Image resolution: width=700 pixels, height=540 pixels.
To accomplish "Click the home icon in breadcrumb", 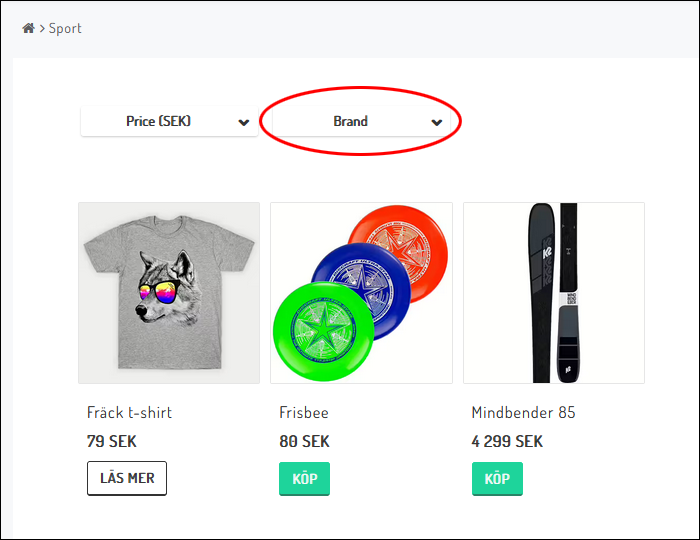I will 28,28.
